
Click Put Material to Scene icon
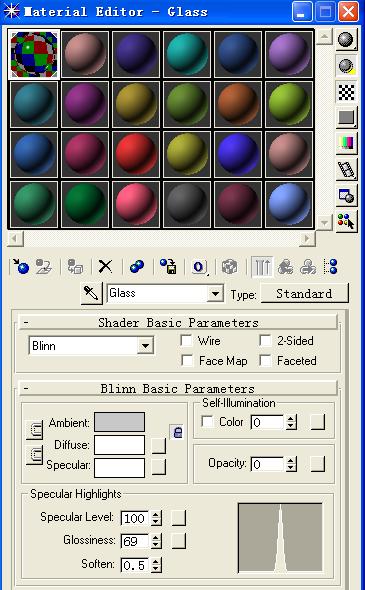(43, 266)
